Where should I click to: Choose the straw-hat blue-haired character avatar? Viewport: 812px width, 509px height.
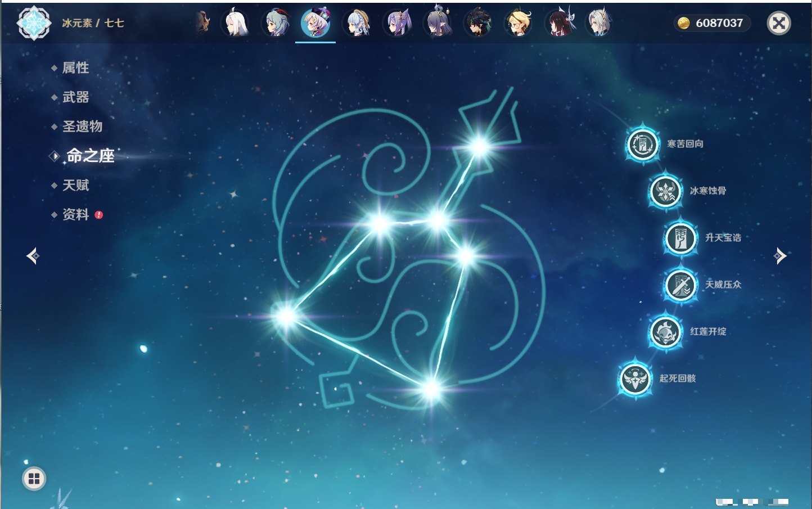357,23
